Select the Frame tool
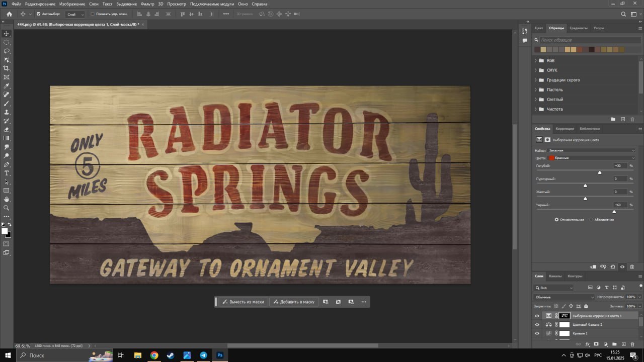644x362 pixels. pos(7,77)
